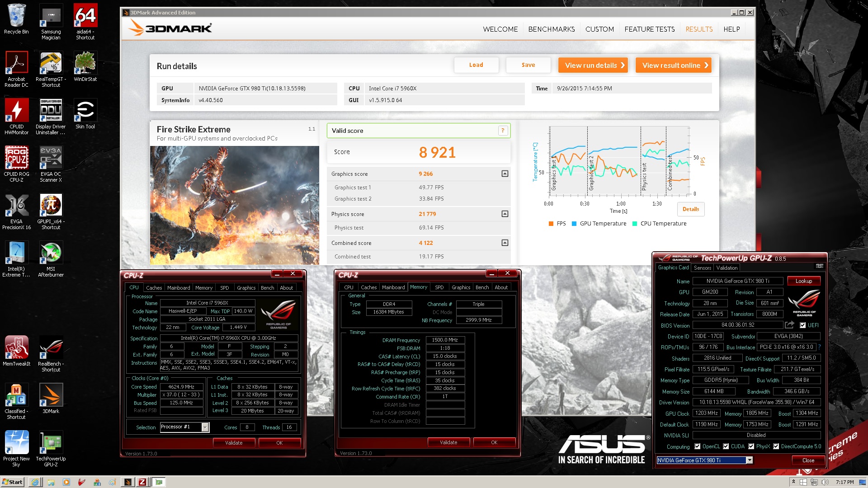
Task: Open Caches tab in left CPU-Z window
Action: [x=154, y=288]
